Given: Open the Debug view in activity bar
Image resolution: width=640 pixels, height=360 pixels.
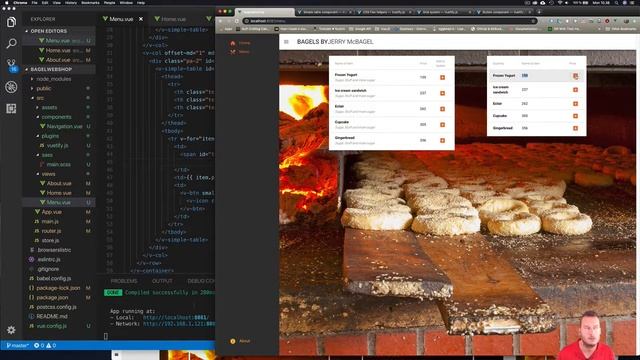Looking at the screenshot, I should (x=11, y=87).
